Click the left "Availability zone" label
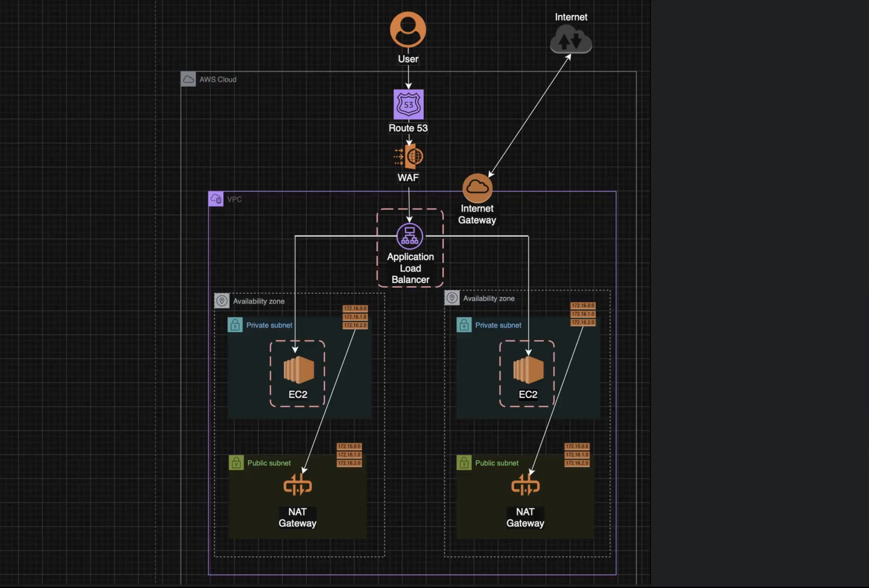The image size is (869, 588). coord(259,301)
